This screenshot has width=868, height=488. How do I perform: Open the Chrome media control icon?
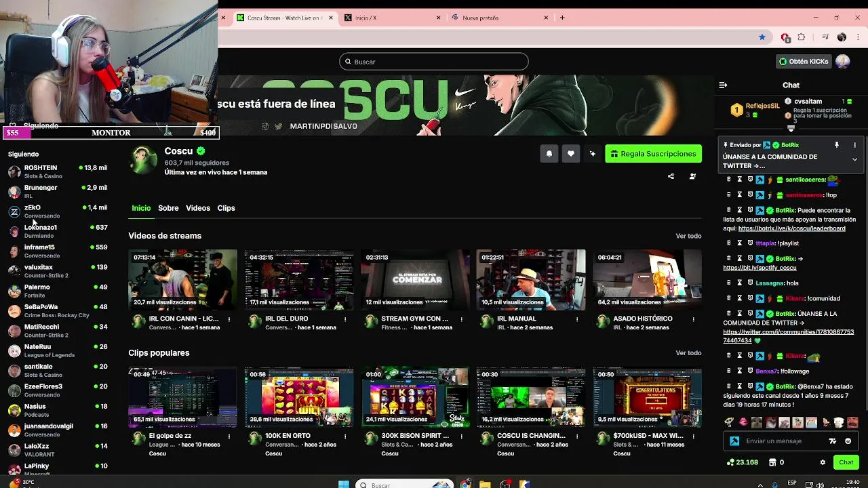825,37
